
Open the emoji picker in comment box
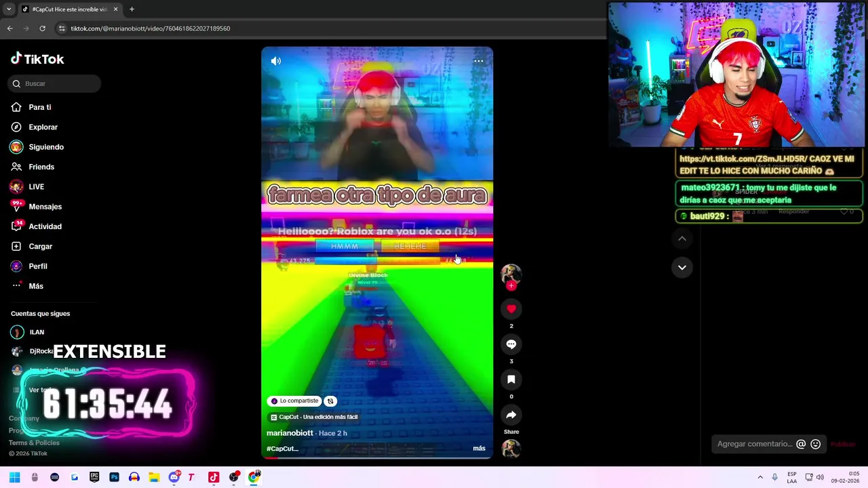(x=816, y=444)
